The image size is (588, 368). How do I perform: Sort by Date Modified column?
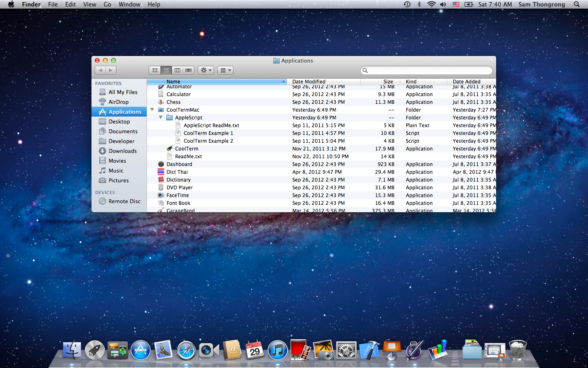(323, 81)
